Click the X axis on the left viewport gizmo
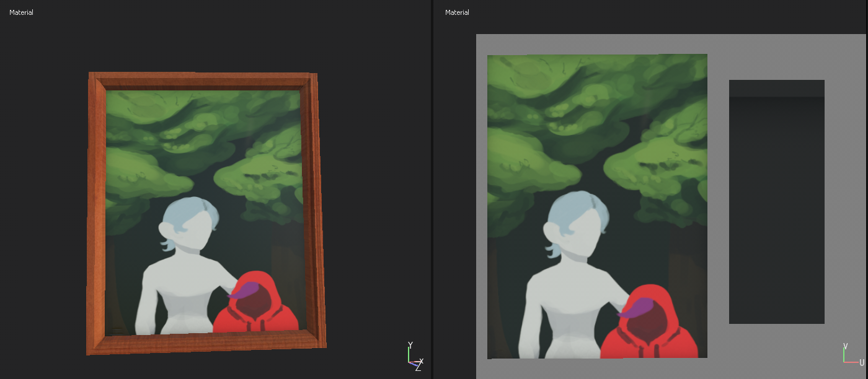 click(x=422, y=361)
